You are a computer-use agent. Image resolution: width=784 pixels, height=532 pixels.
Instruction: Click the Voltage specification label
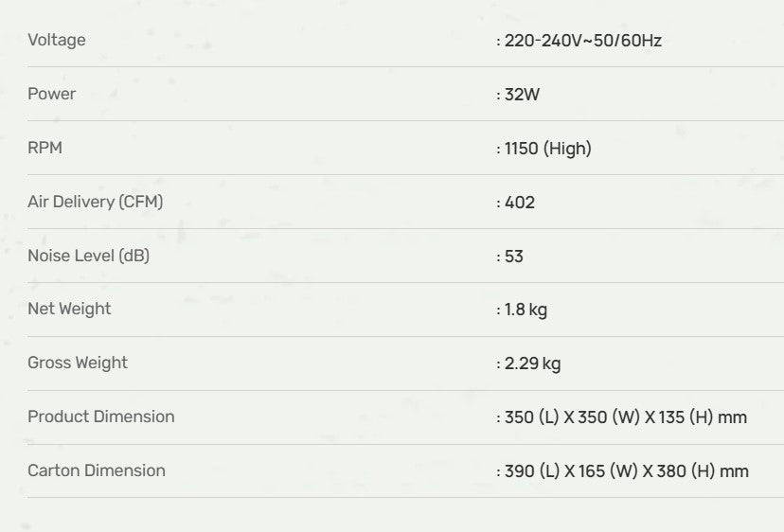[57, 40]
